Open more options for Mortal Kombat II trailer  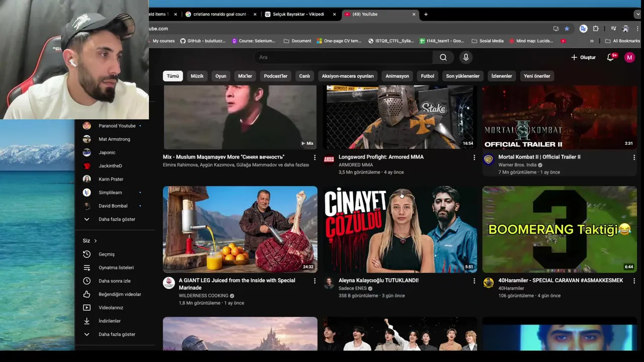tap(634, 157)
